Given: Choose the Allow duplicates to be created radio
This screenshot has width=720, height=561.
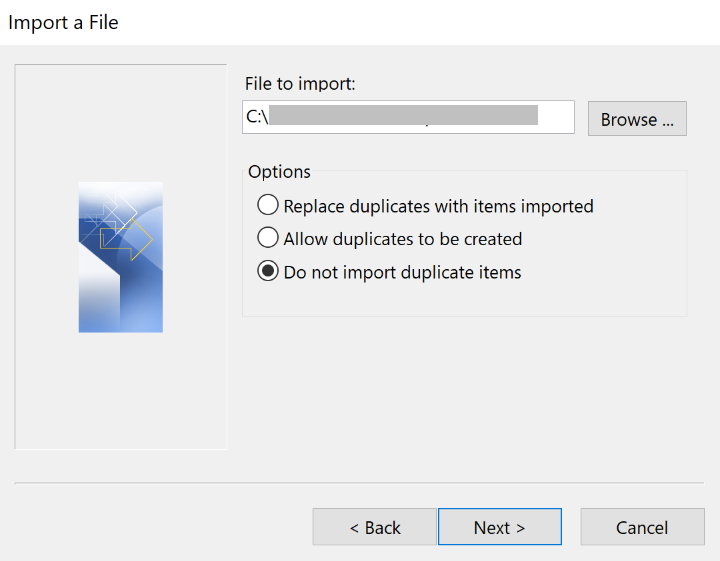Looking at the screenshot, I should pyautogui.click(x=267, y=239).
